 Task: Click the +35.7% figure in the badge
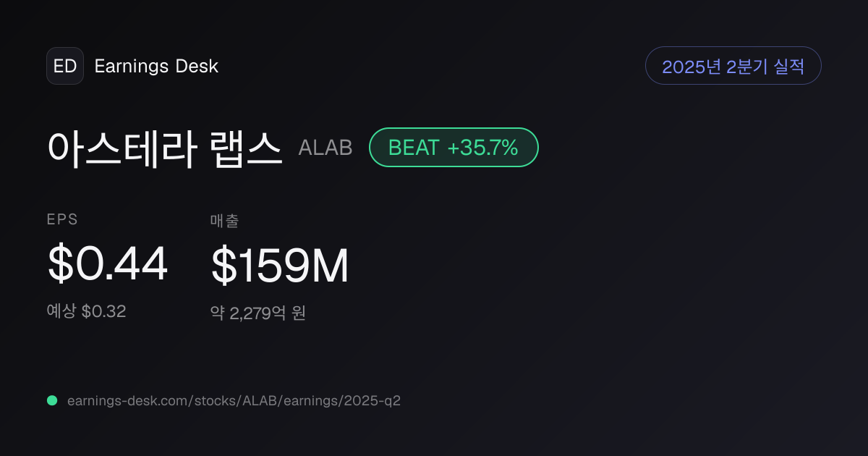tap(482, 148)
